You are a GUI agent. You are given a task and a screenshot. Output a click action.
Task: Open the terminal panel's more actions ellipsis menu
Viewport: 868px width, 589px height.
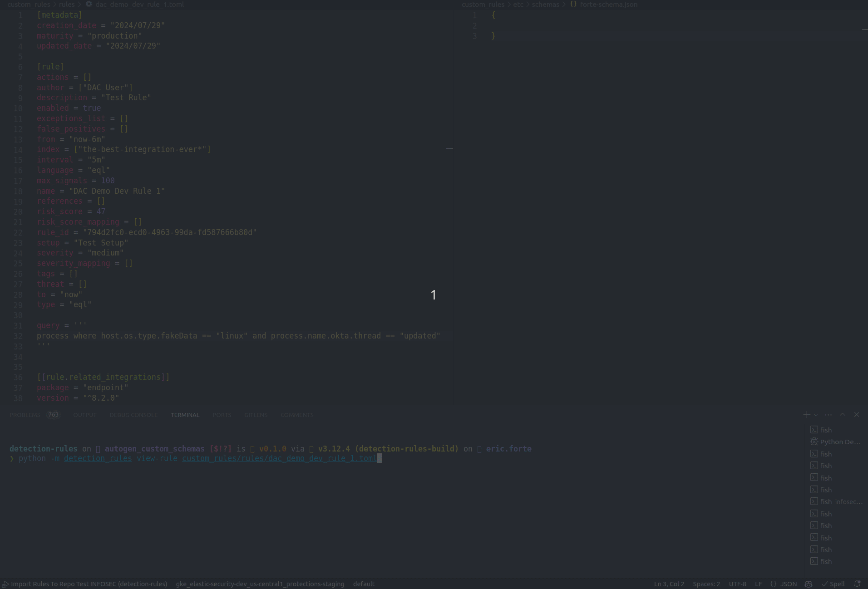click(x=828, y=415)
